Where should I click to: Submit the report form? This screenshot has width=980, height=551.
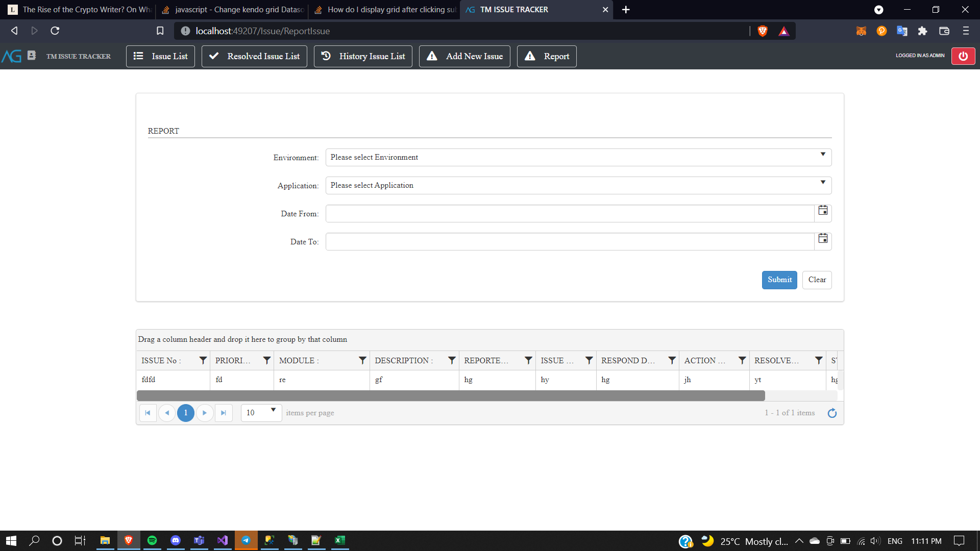[779, 280]
